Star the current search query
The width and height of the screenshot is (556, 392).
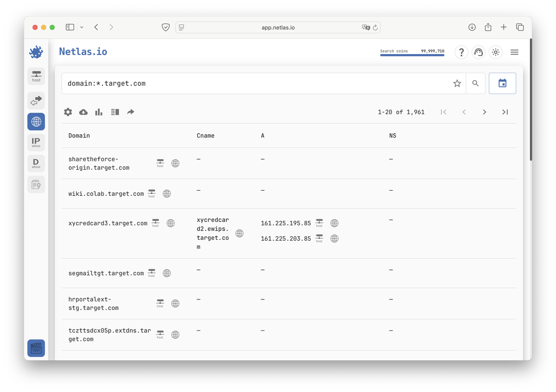[457, 83]
